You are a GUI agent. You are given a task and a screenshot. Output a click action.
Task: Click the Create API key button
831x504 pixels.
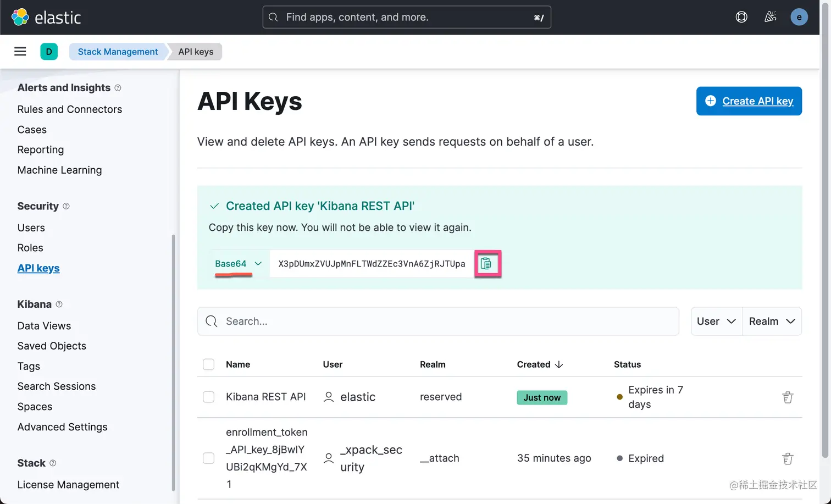(x=749, y=101)
